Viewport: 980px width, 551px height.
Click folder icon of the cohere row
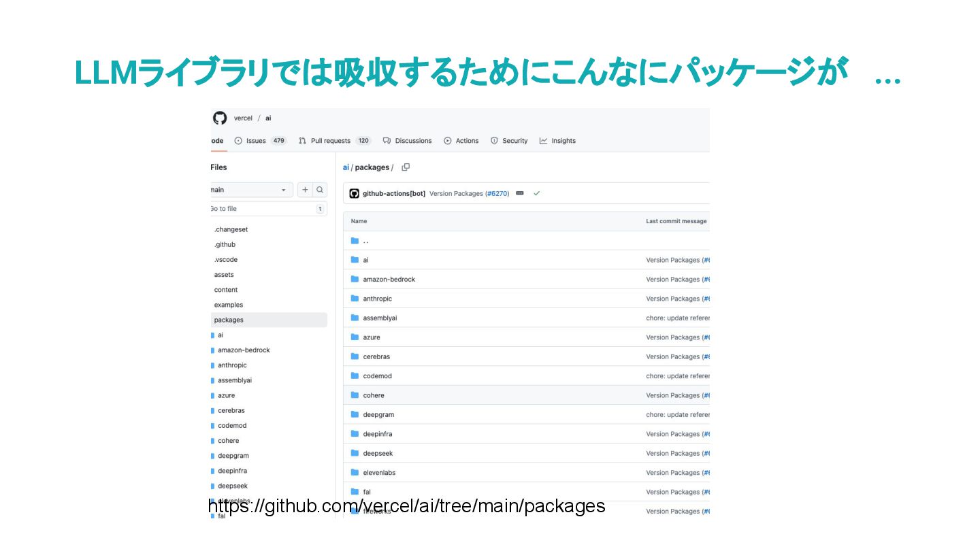pyautogui.click(x=355, y=395)
